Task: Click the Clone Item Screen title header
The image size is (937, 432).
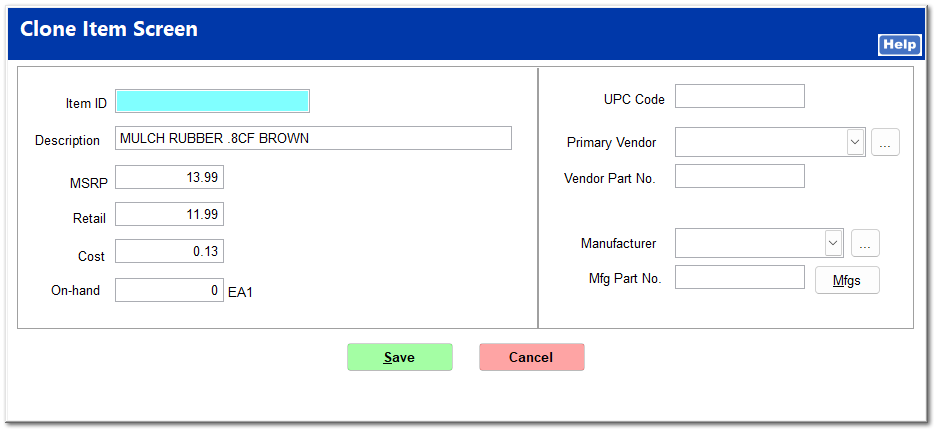Action: [109, 29]
